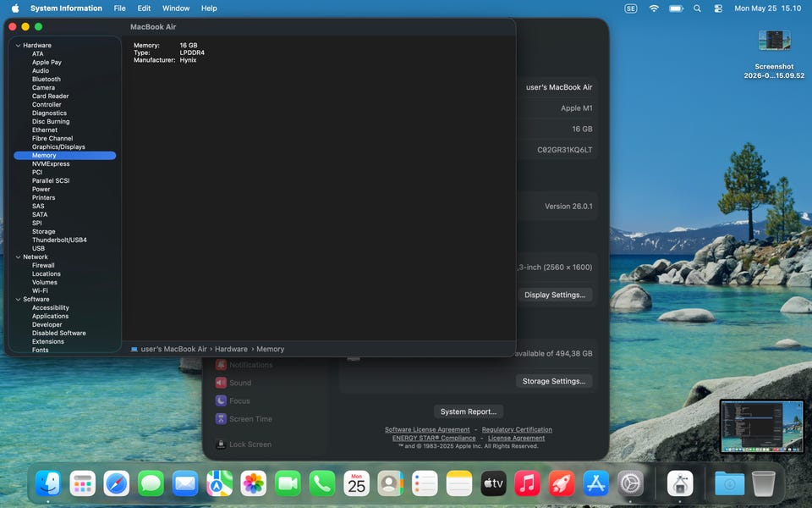Click the Wi-Fi status icon in menu bar
This screenshot has height=508, width=812.
coord(654,8)
